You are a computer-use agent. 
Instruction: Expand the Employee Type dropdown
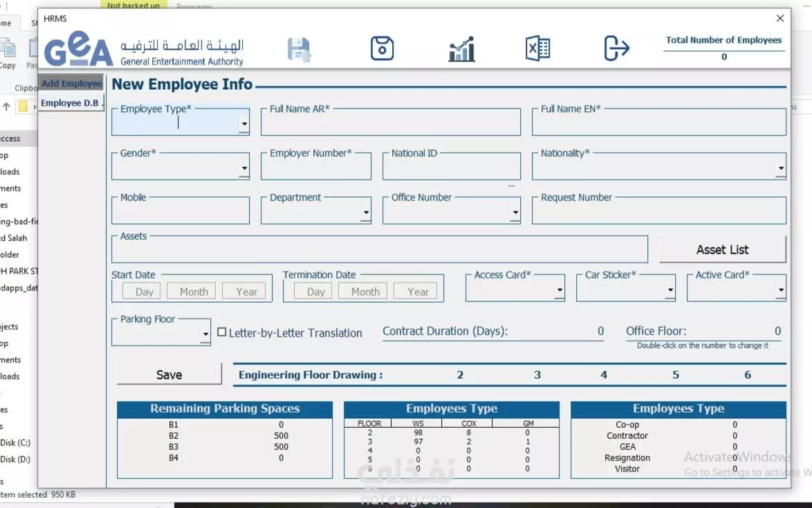click(244, 124)
